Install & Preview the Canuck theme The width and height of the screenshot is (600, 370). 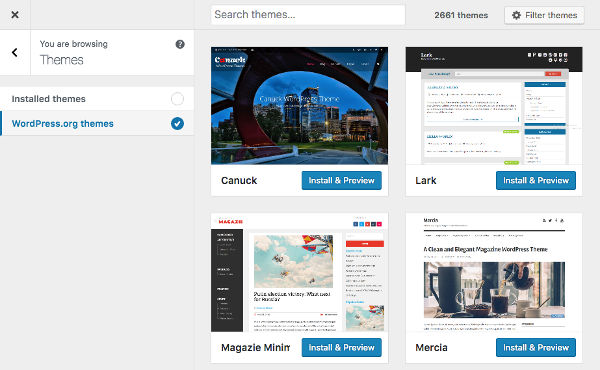tap(341, 180)
